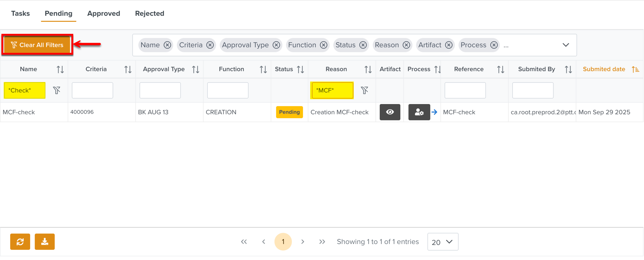This screenshot has width=644, height=260.
Task: Clear the Name column filter icon
Action: (x=57, y=90)
